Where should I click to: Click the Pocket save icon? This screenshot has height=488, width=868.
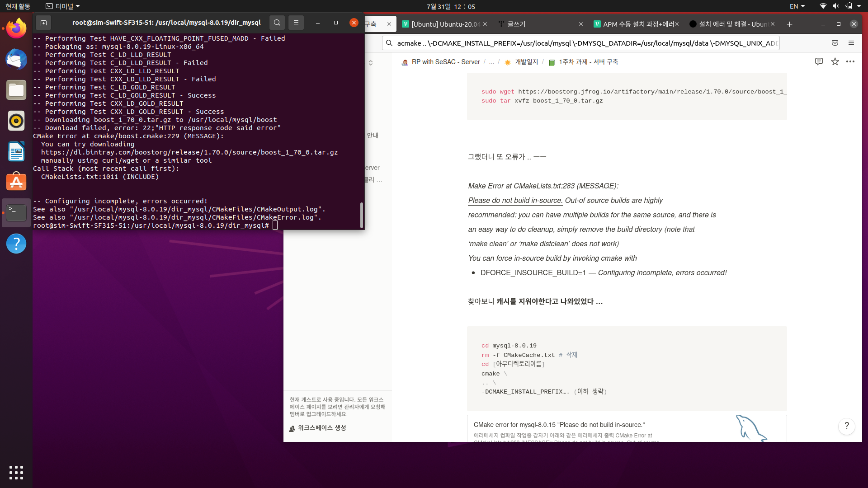(x=835, y=43)
